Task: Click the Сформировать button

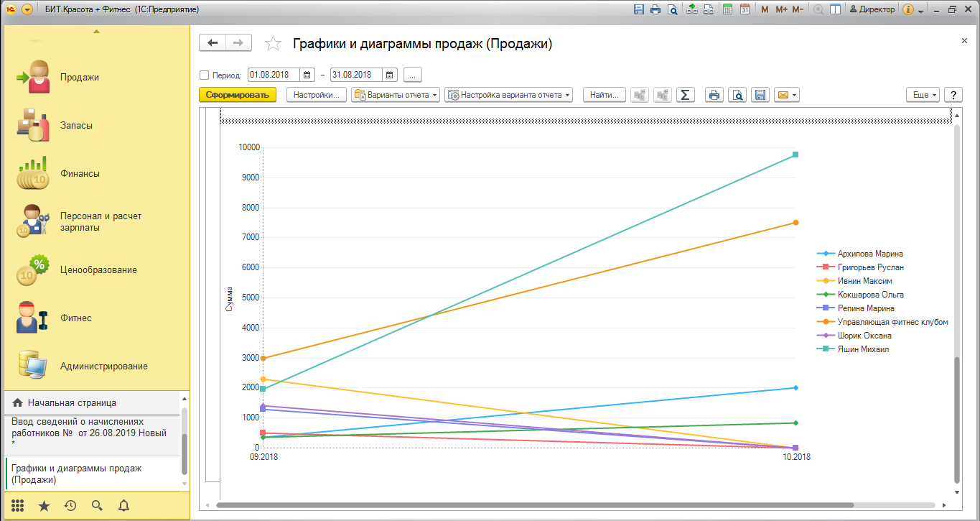Action: (x=237, y=95)
